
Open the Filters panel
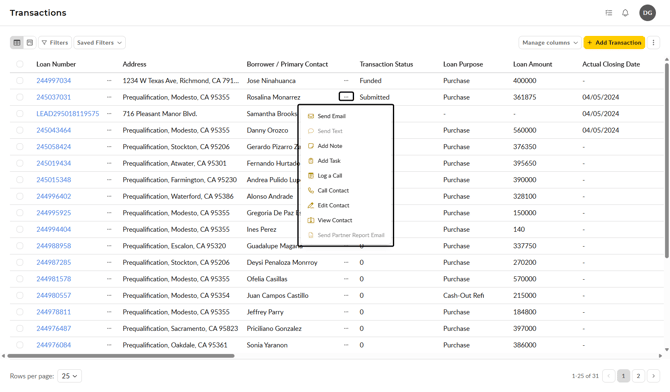tap(55, 42)
